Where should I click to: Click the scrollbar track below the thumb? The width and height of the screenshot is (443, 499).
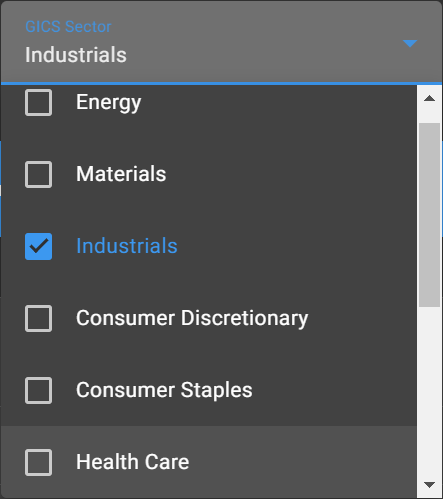coord(429,389)
